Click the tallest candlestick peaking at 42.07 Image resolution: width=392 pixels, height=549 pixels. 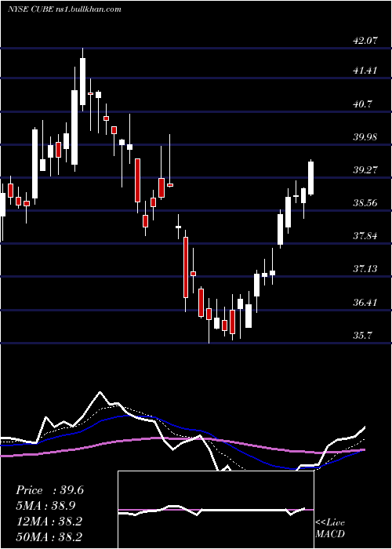[x=82, y=82]
